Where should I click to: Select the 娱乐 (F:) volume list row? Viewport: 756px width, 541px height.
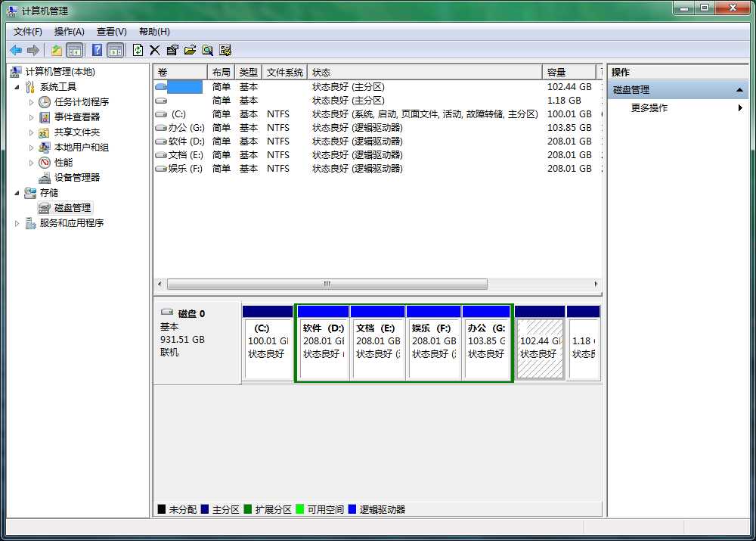(x=379, y=169)
